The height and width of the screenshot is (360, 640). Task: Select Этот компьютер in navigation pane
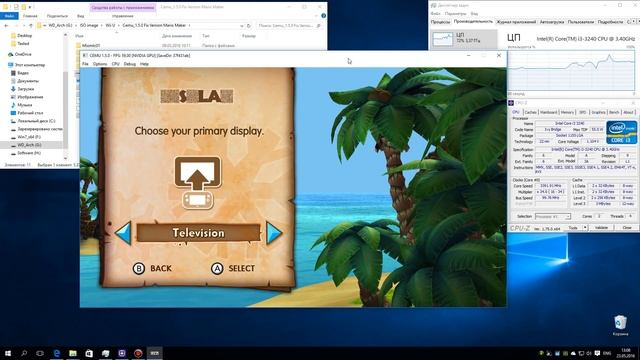pos(29,64)
